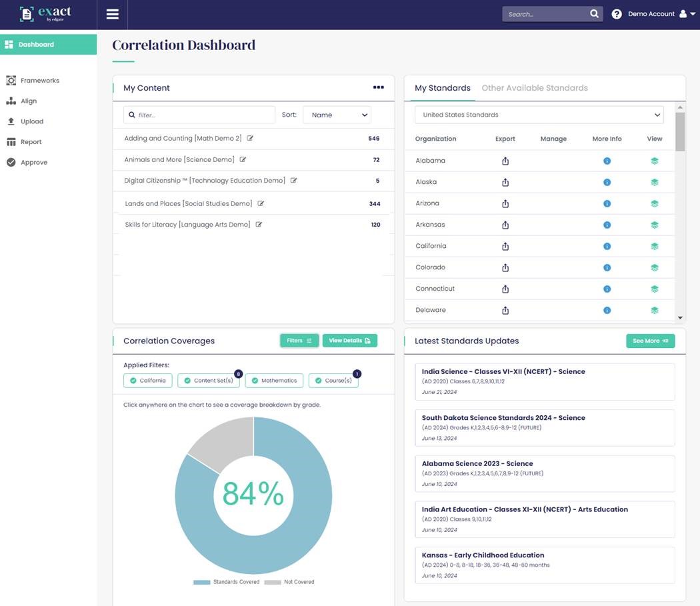Edit Digital Citizenship content set
The image size is (700, 606).
(293, 181)
